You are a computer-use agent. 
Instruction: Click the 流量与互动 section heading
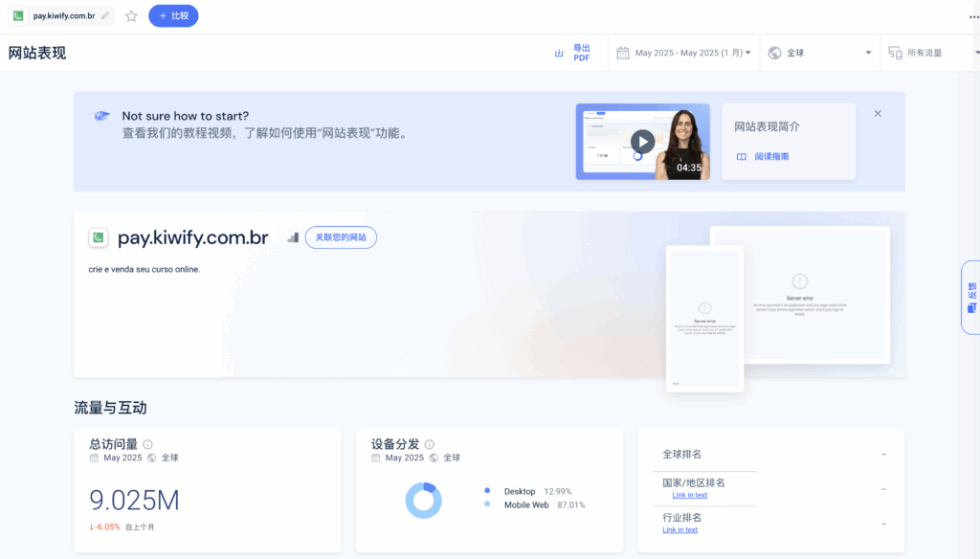[110, 409]
